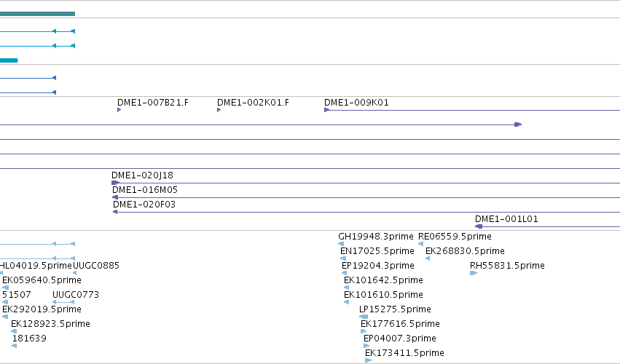Click the LP15275.5prime EST marker
The image size is (620, 364).
pyautogui.click(x=364, y=317)
